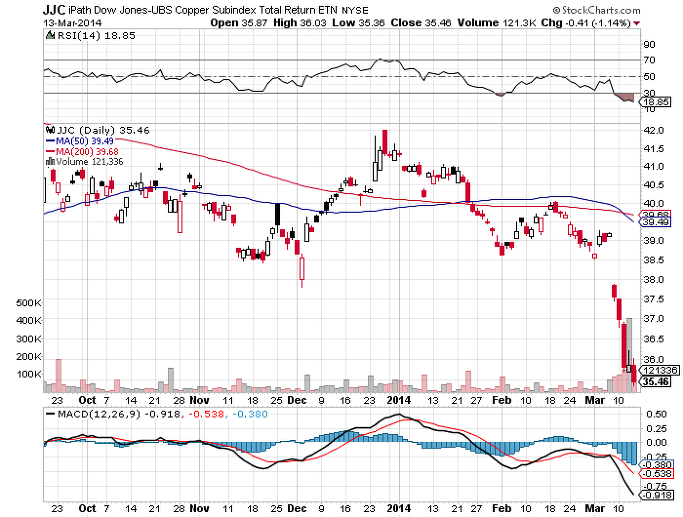Viewport: 683px width, 517px height.
Task: Click the 0.50 MACD axis label
Action: [656, 414]
